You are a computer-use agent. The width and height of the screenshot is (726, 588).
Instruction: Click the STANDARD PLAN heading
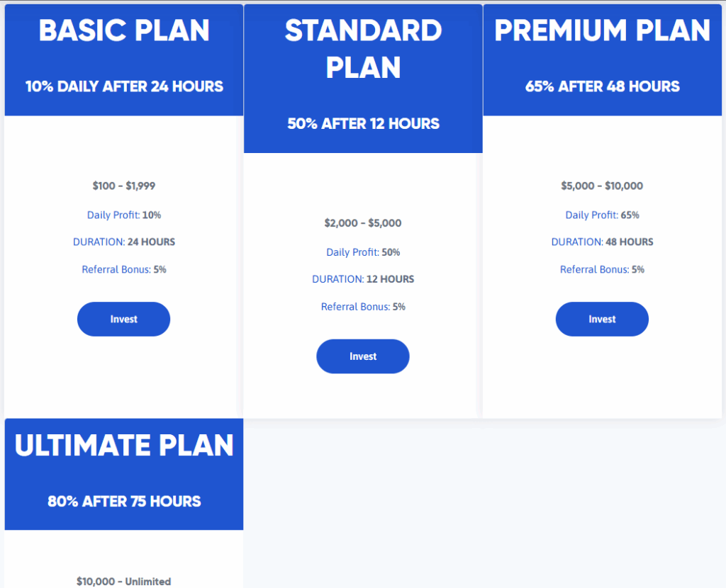click(x=363, y=49)
